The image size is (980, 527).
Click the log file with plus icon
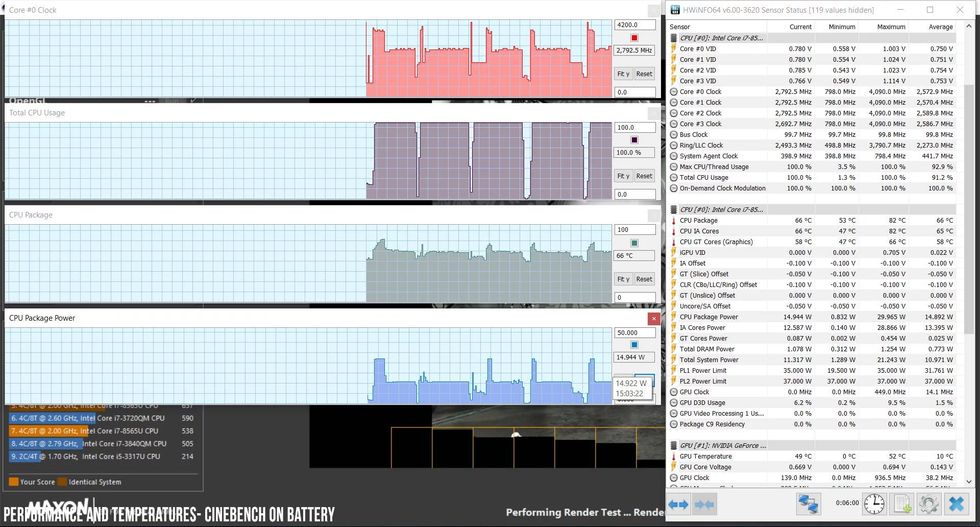click(x=901, y=504)
